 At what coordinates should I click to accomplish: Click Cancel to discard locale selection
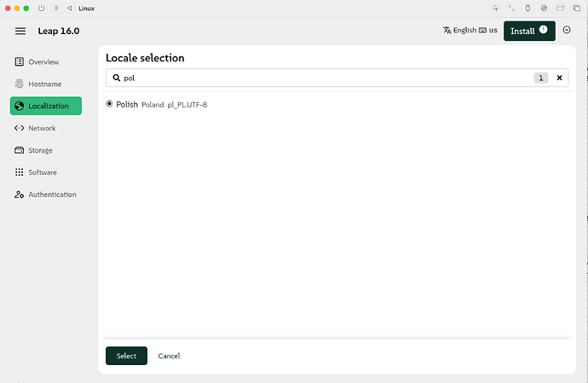tap(169, 356)
